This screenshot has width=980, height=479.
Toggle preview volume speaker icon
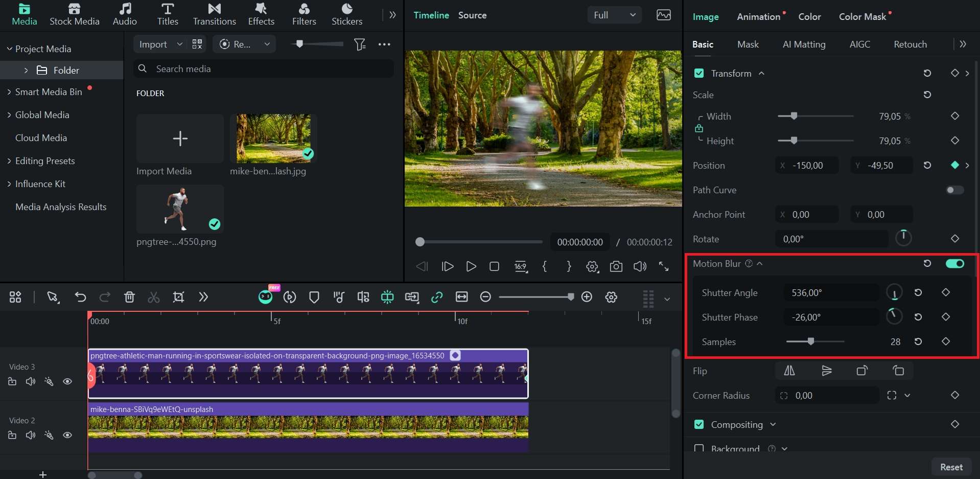[x=640, y=266]
